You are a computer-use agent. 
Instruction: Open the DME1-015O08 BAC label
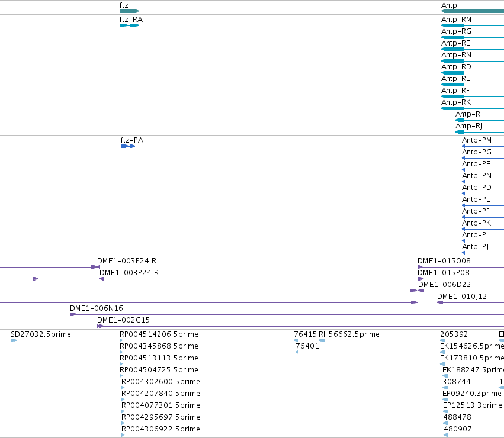point(444,261)
